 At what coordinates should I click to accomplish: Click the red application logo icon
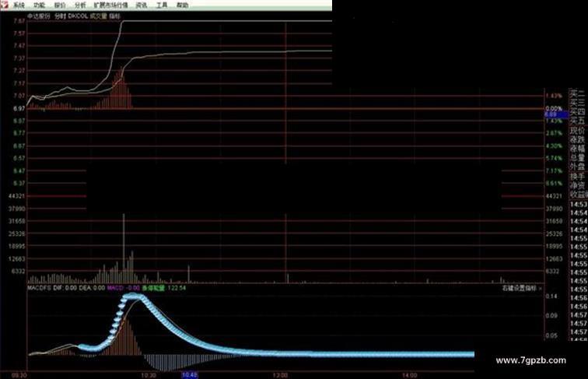[x=5, y=5]
